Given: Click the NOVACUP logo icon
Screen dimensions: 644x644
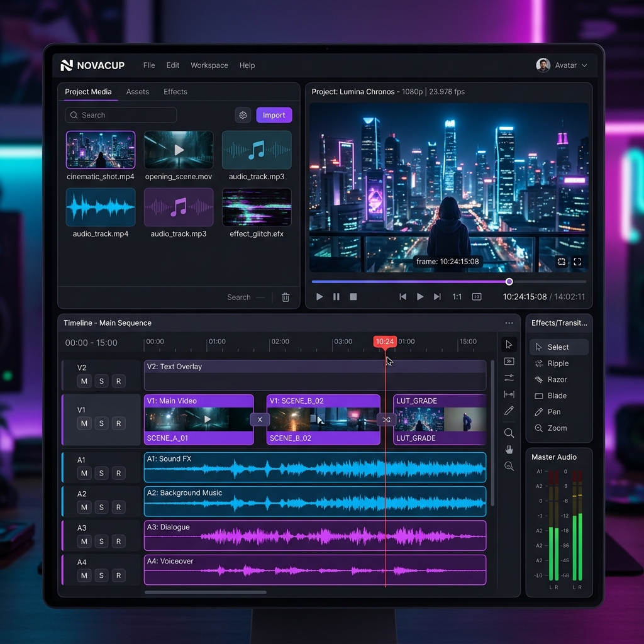Looking at the screenshot, I should click(67, 65).
